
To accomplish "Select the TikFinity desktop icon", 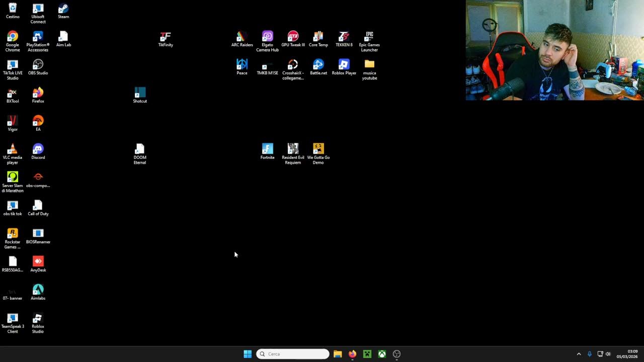I will pos(166,39).
